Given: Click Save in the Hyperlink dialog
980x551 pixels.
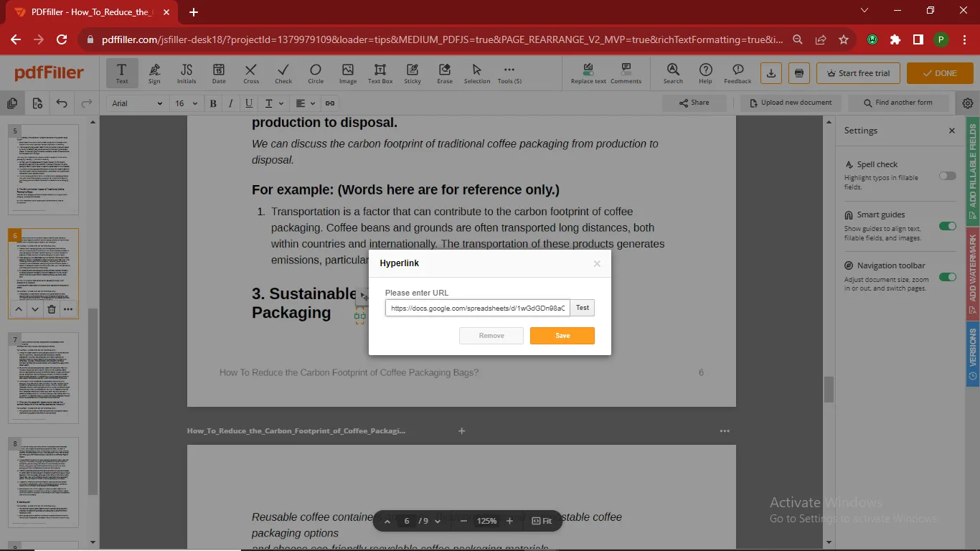Looking at the screenshot, I should [x=562, y=336].
